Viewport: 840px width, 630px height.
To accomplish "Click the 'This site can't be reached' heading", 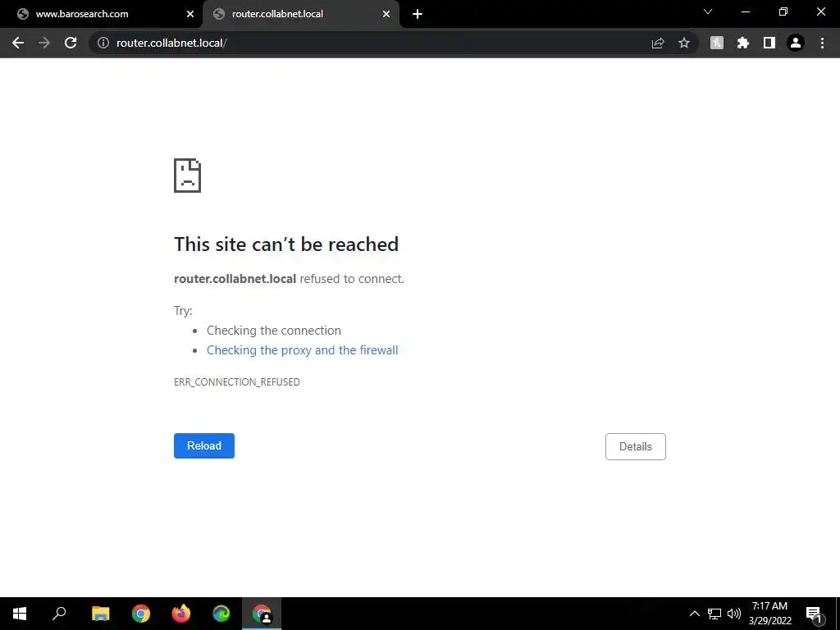I will pos(286,244).
